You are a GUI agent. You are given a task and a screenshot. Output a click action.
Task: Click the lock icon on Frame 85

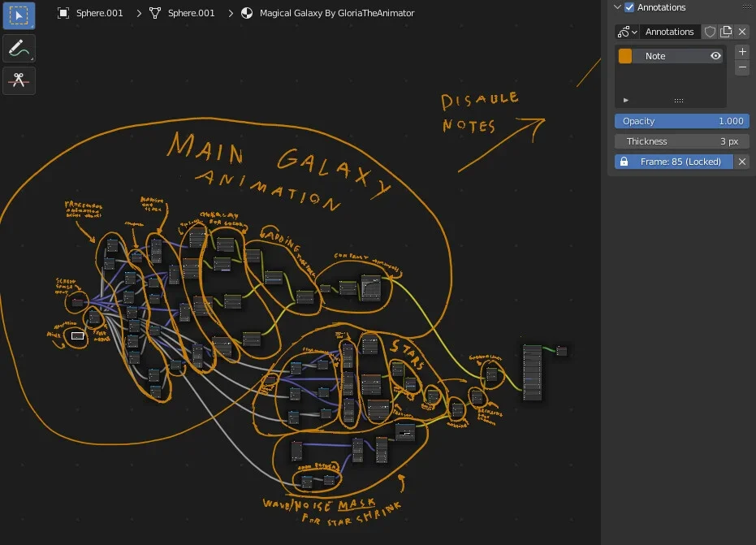click(x=622, y=161)
